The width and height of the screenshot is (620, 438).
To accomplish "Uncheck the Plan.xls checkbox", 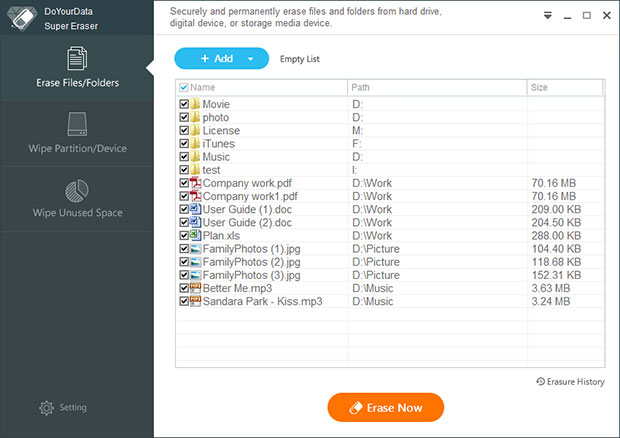I will coord(184,235).
